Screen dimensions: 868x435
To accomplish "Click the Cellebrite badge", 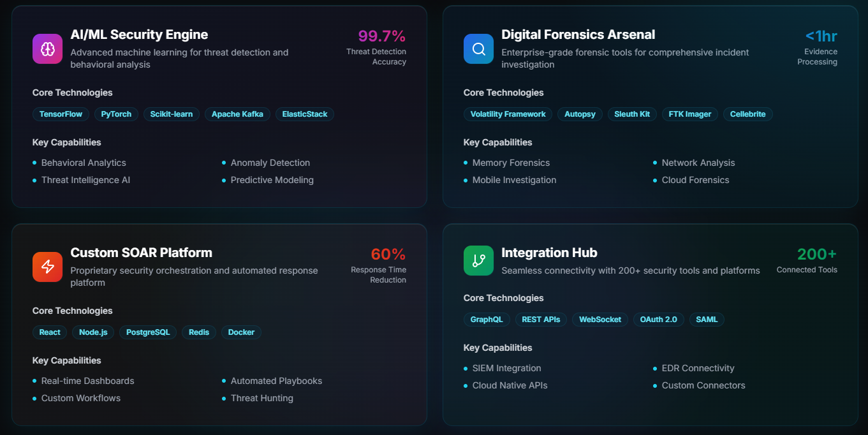I will pos(747,114).
